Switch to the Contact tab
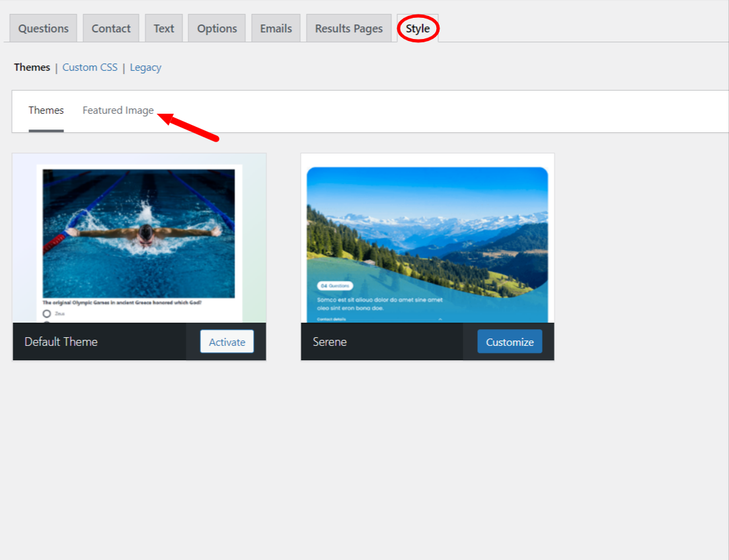Screen dimensions: 729x560 (111, 28)
